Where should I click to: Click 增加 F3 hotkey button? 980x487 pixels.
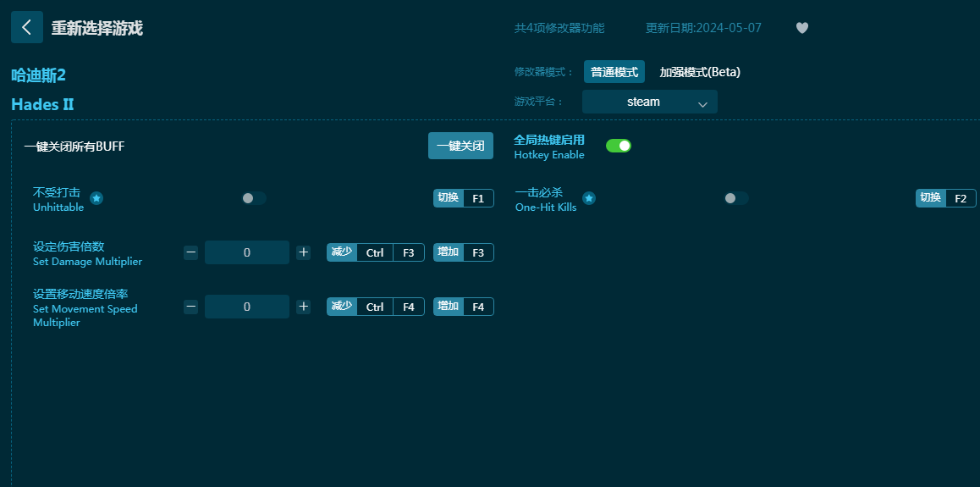(x=464, y=252)
